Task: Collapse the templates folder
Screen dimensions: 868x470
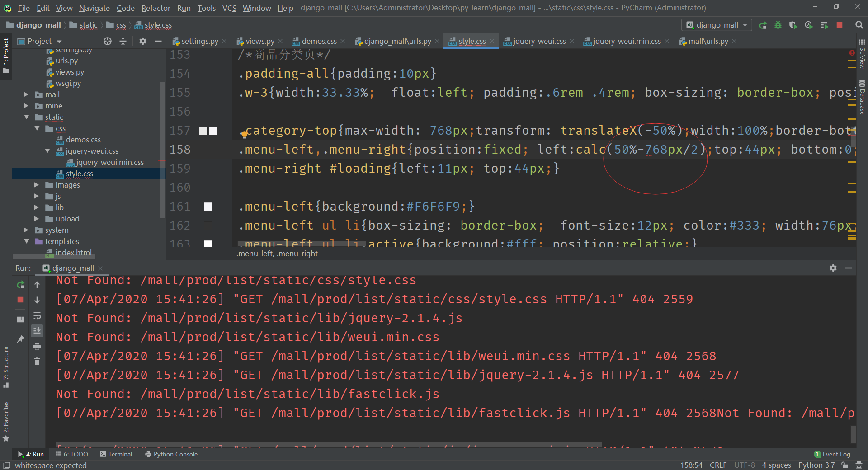Action: click(26, 241)
